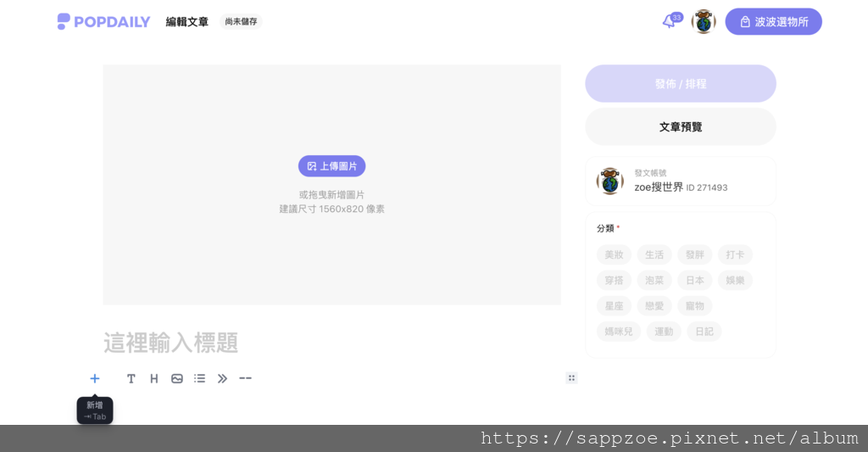The height and width of the screenshot is (452, 868).
Task: Click the 發佈 / 排程 publish button
Action: 681,84
